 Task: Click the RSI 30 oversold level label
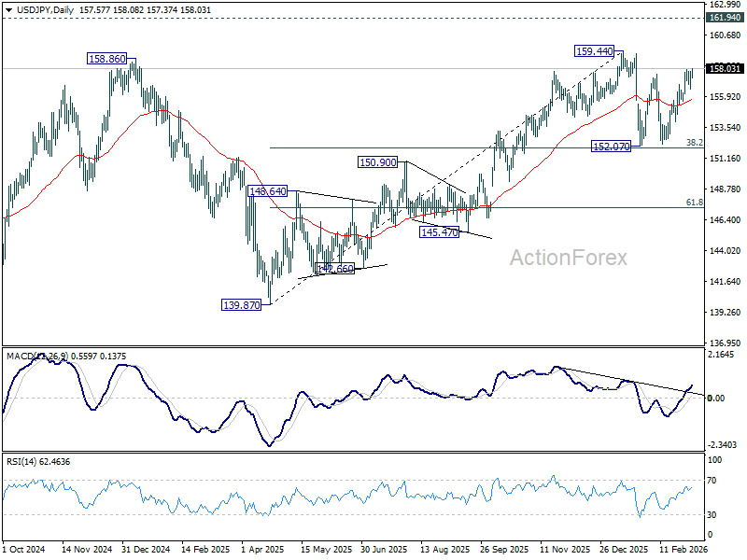(x=712, y=515)
